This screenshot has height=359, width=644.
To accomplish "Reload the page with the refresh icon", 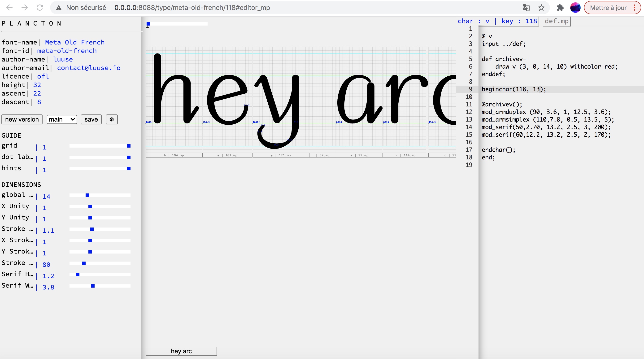I will click(40, 8).
